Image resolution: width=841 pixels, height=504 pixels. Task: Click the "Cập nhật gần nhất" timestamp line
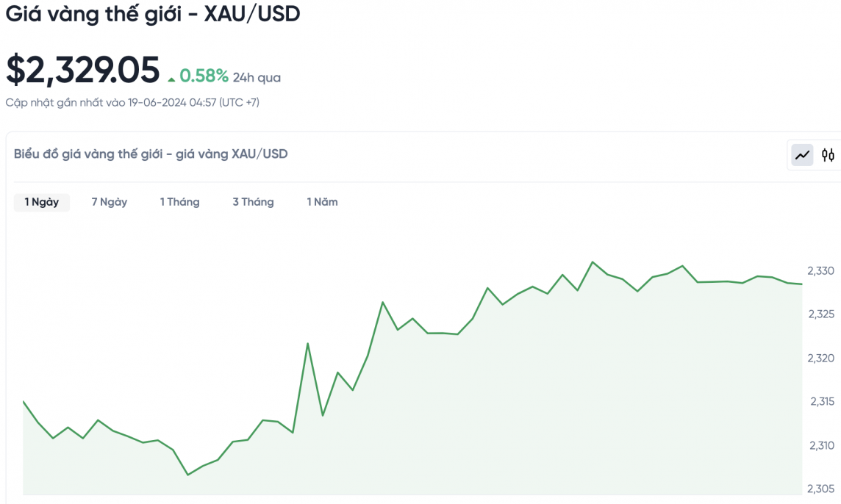pos(132,103)
